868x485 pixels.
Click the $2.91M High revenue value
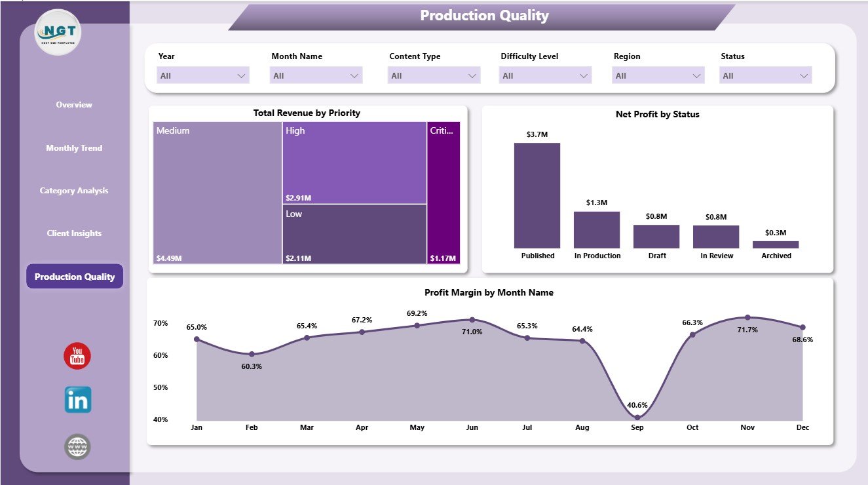click(298, 197)
